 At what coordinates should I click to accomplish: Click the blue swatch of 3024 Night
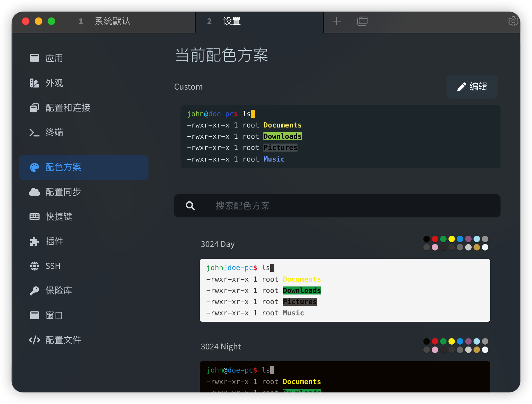click(x=460, y=341)
